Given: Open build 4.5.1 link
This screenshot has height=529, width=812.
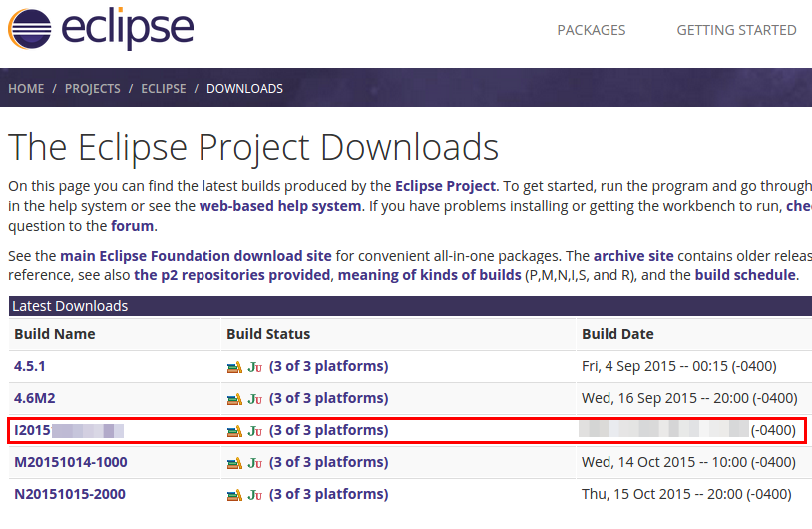Looking at the screenshot, I should (x=30, y=366).
